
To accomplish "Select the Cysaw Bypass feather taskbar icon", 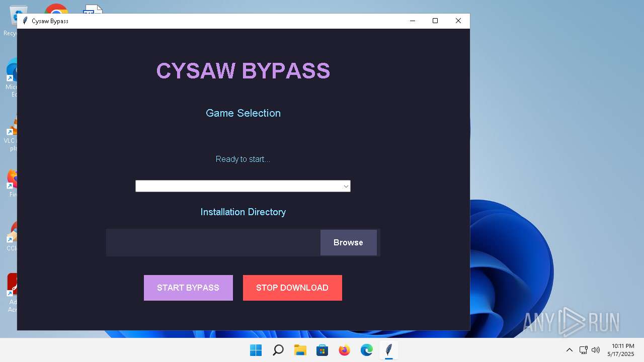I will [x=388, y=350].
